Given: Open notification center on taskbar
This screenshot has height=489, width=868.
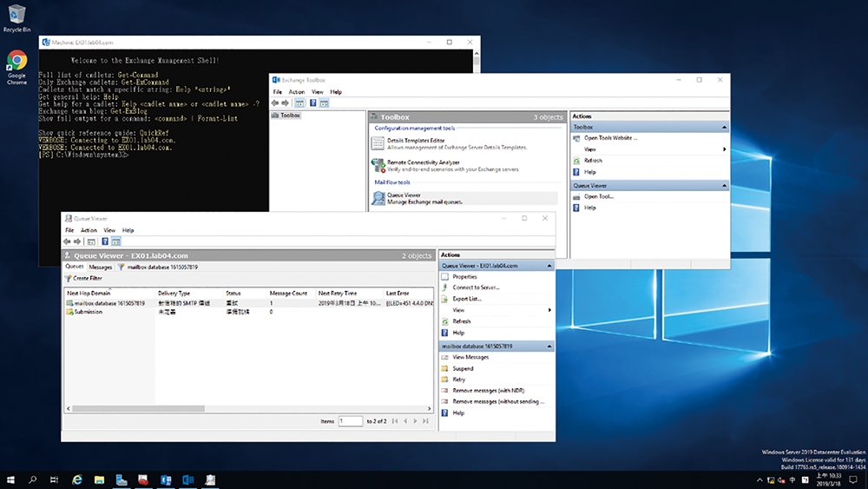Looking at the screenshot, I should [x=853, y=479].
